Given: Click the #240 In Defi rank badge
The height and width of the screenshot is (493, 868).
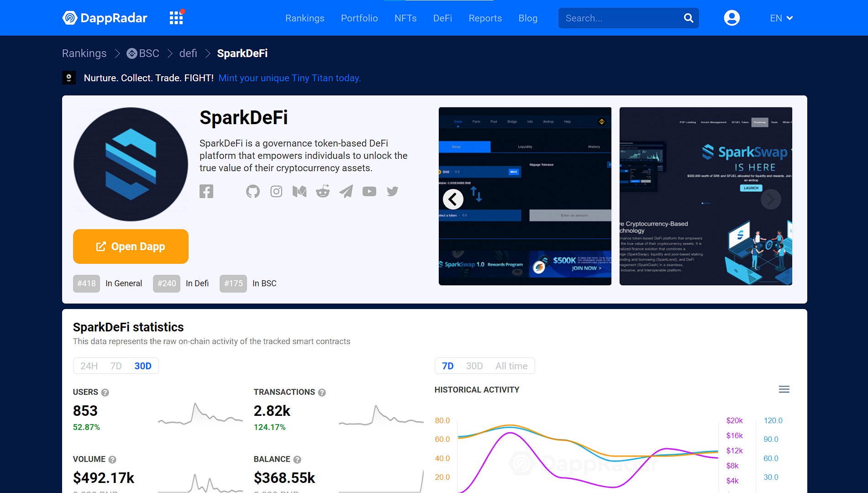Looking at the screenshot, I should pos(167,283).
